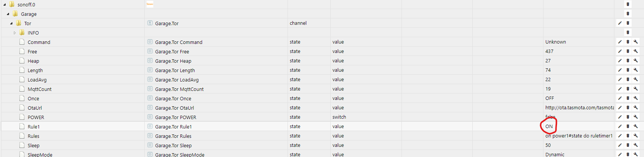
Task: Edit the Tor channel object
Action: [x=620, y=23]
